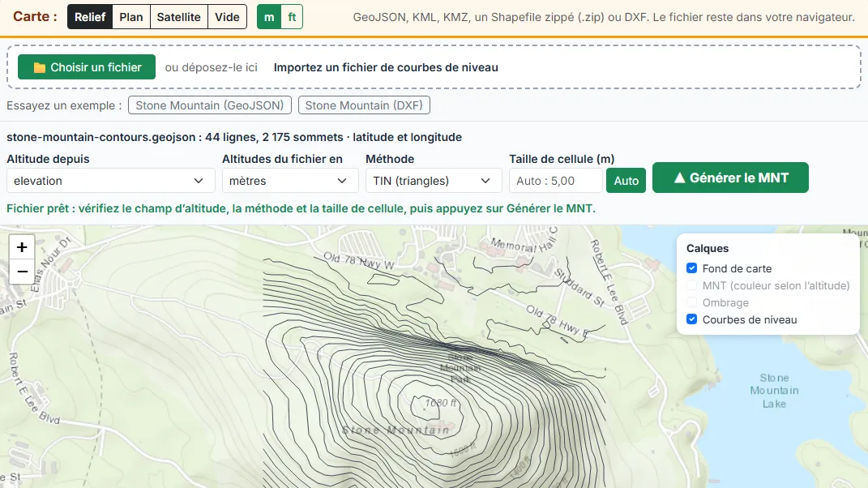The image size is (868, 488).
Task: Start generation with Générer le MNT
Action: pos(731,178)
